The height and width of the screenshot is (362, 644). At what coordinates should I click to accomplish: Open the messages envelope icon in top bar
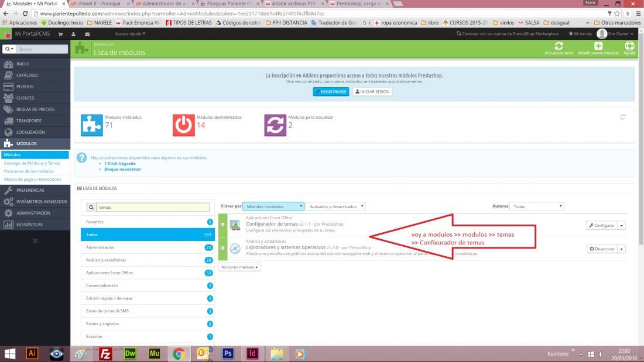pos(87,34)
